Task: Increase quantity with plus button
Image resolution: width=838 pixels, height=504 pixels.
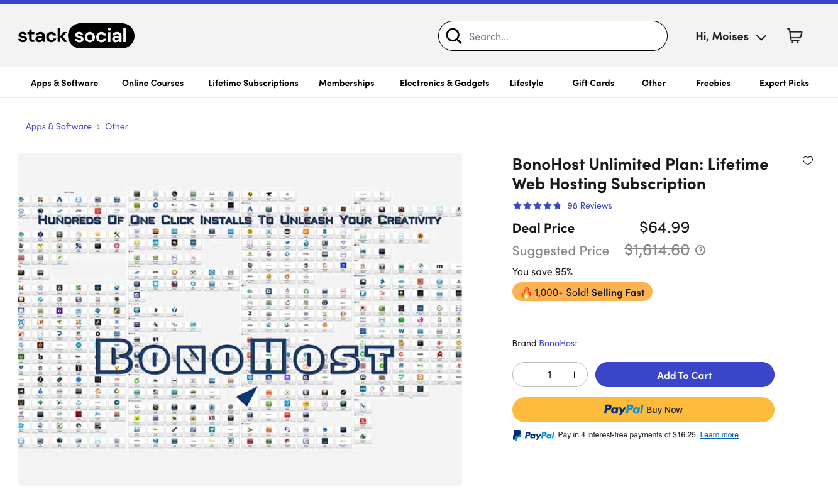Action: tap(574, 375)
